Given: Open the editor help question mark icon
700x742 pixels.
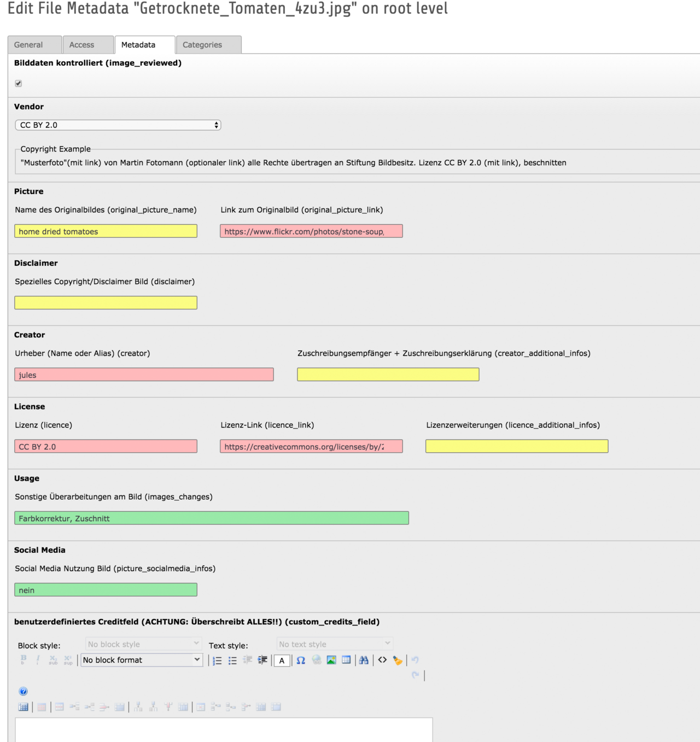Looking at the screenshot, I should click(x=23, y=691).
